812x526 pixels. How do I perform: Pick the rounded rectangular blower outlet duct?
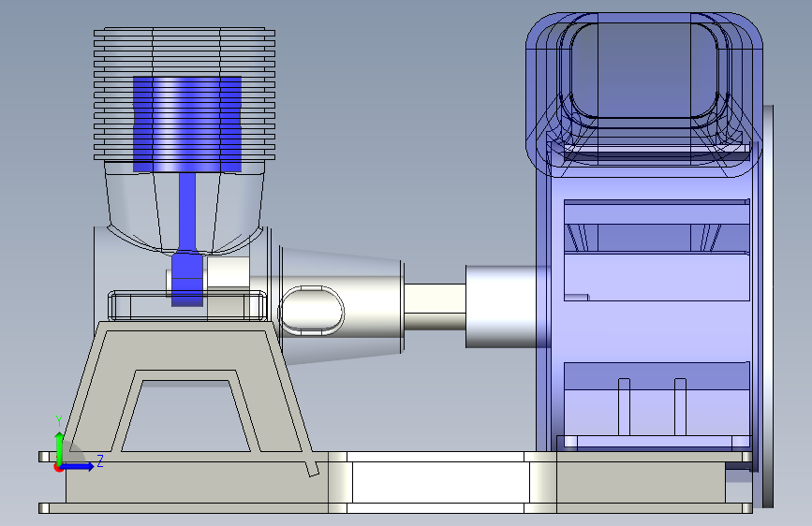point(644,94)
